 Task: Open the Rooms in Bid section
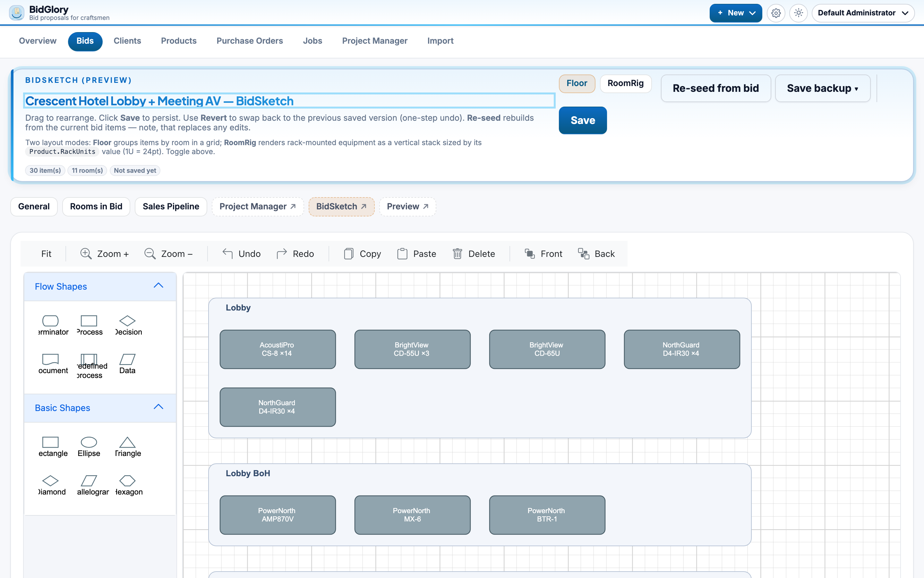coord(96,207)
